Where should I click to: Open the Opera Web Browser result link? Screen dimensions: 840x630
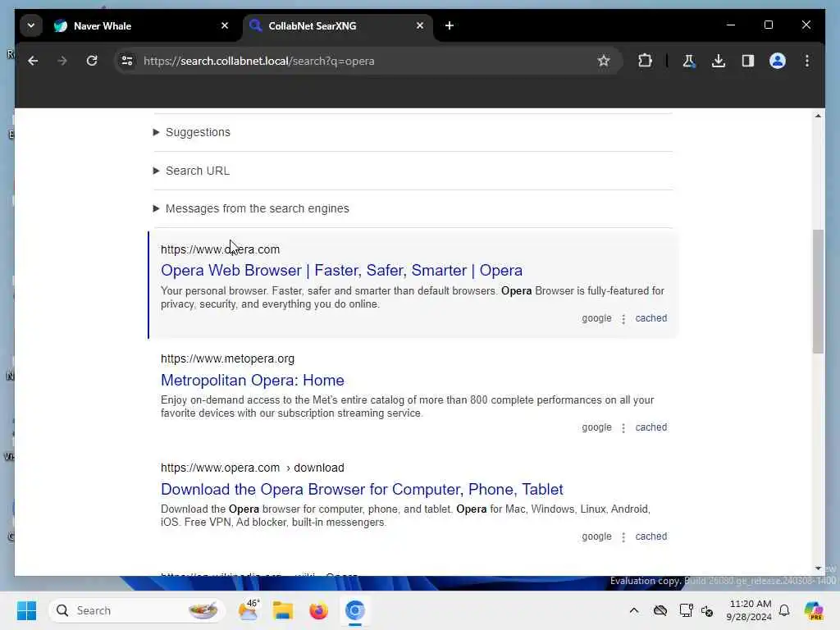click(341, 270)
